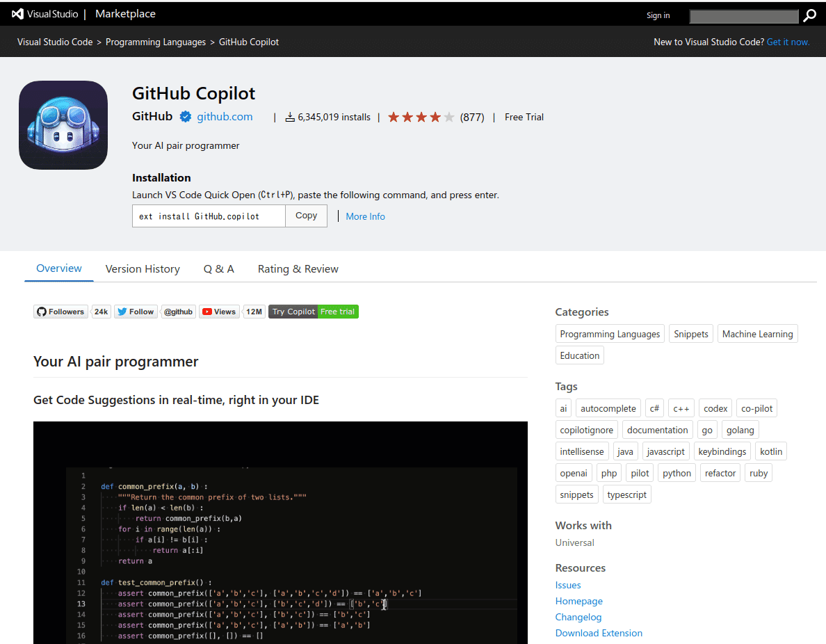The height and width of the screenshot is (644, 826).
Task: Click the documentation tag
Action: click(658, 430)
